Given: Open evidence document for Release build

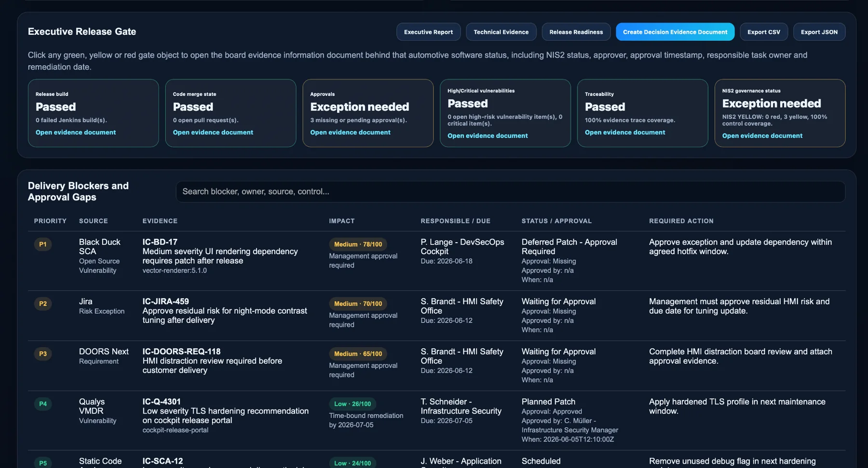Looking at the screenshot, I should (76, 133).
